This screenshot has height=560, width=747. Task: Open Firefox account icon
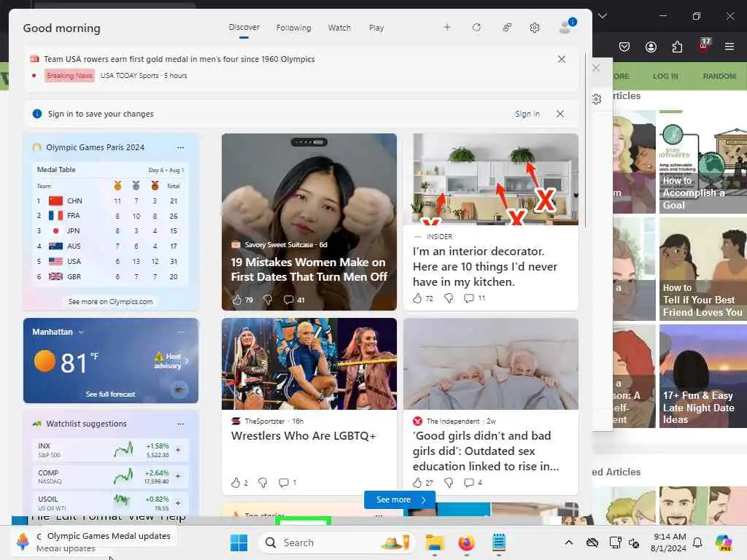(x=651, y=47)
